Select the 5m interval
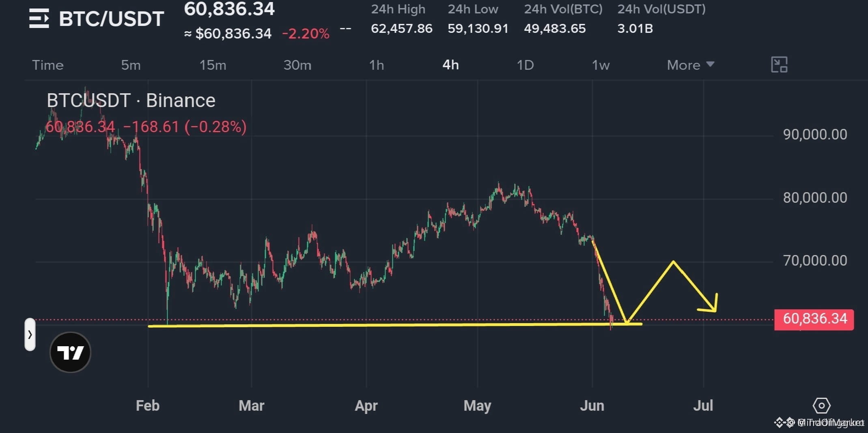Screen dimensions: 868x433 click(131, 65)
